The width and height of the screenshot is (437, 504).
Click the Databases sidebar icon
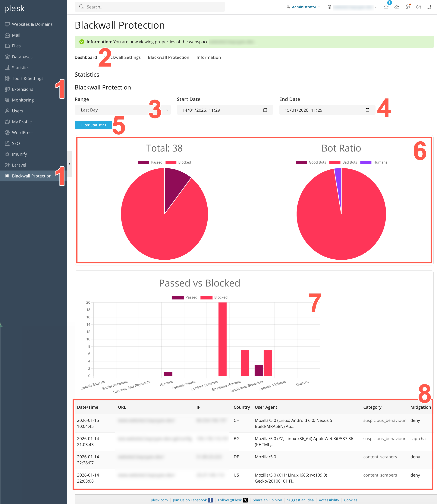pyautogui.click(x=7, y=57)
